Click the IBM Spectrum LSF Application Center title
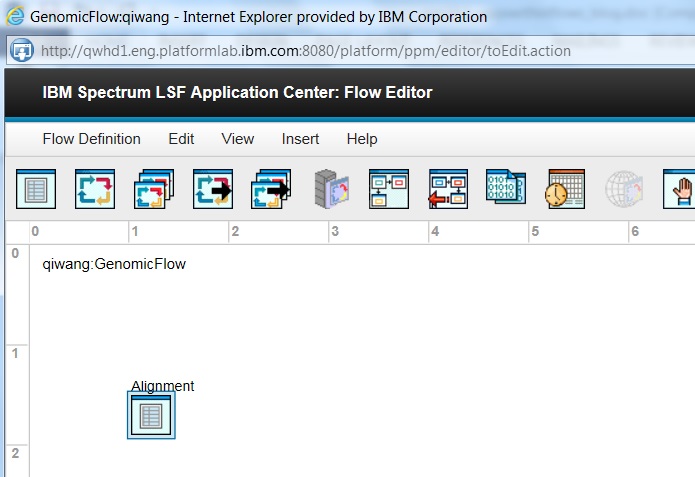The width and height of the screenshot is (695, 477). coord(237,92)
